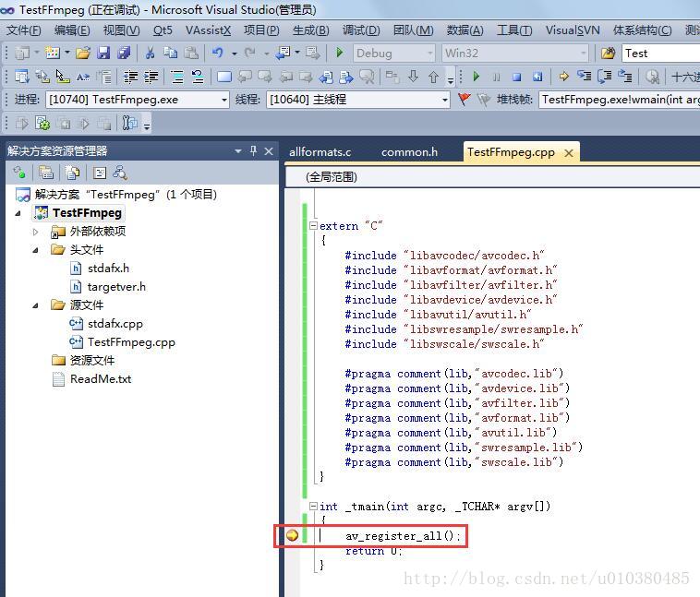Screen dimensions: 700x597
Task: Click the Continue debugging green arrow
Action: coord(476,77)
